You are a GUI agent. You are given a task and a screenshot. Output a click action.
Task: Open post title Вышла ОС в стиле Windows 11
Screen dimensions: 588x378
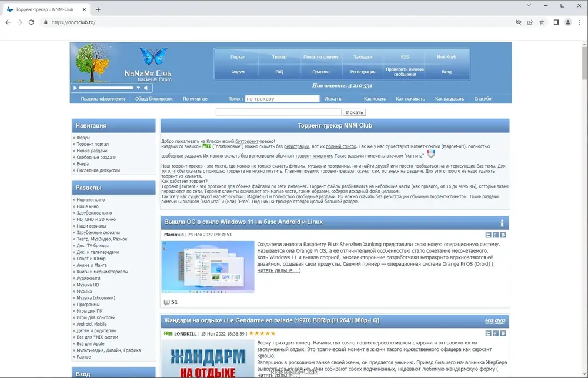(x=243, y=222)
